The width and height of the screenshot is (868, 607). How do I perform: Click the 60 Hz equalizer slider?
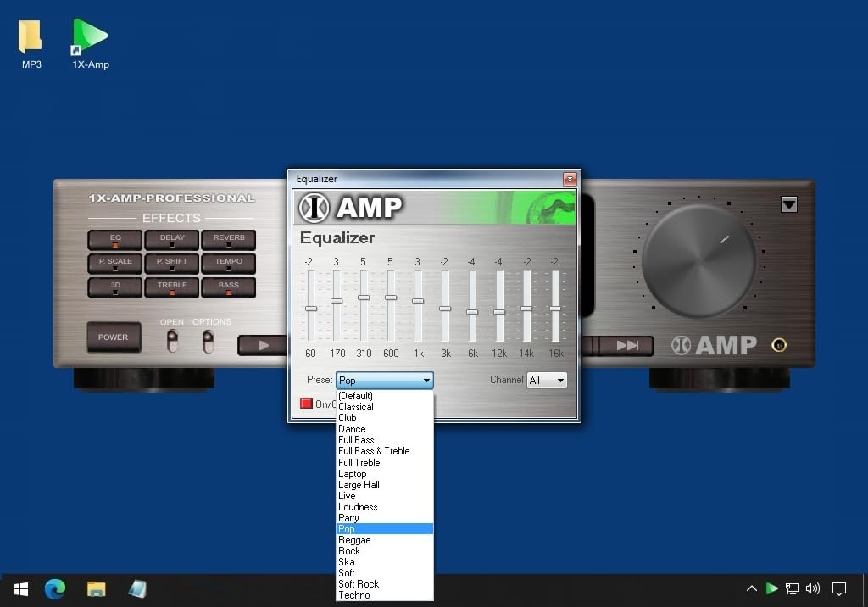click(x=311, y=309)
